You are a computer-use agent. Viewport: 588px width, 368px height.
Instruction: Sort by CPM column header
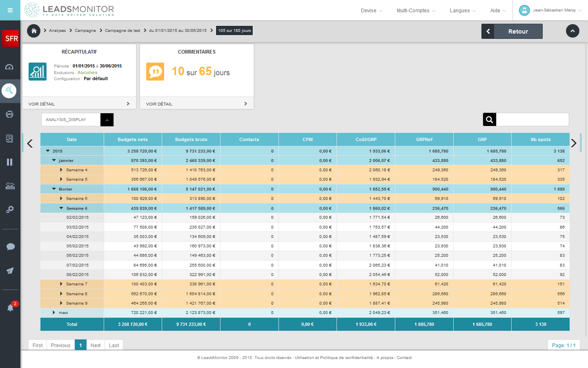307,139
